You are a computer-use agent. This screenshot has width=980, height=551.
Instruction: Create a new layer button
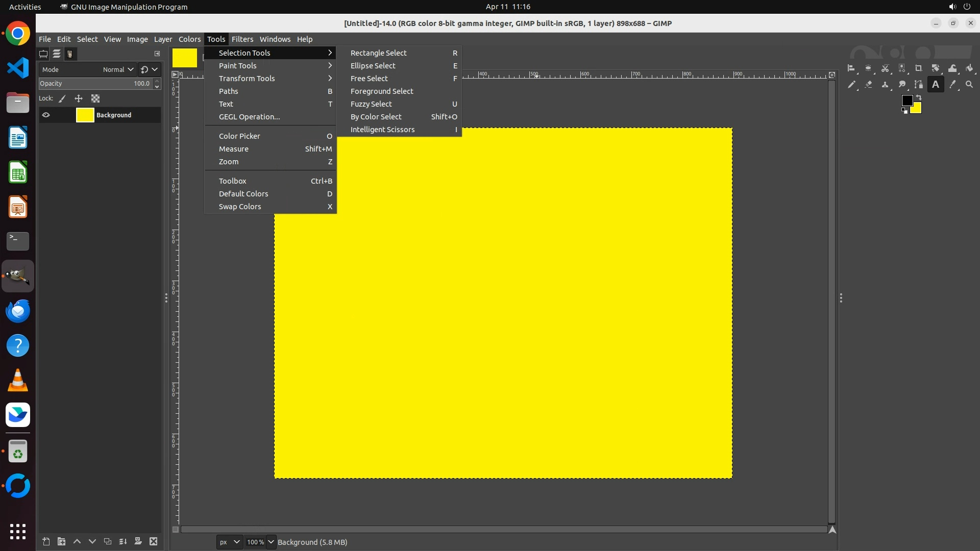point(46,541)
